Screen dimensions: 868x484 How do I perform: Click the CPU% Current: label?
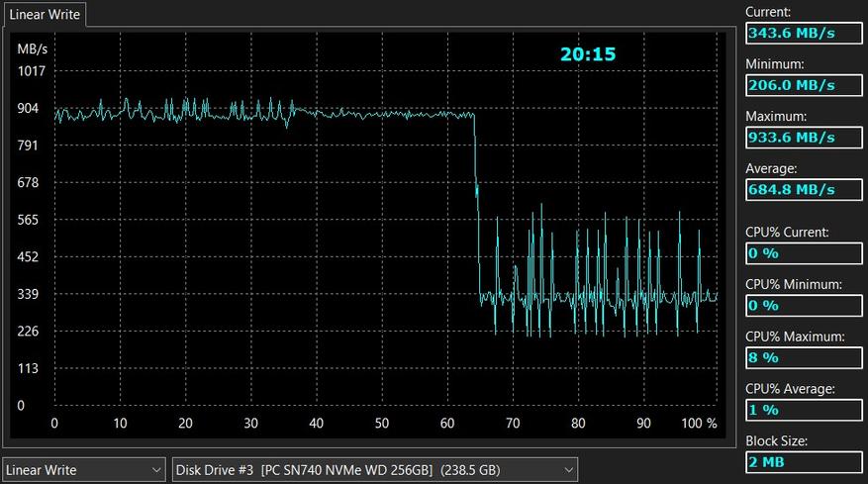point(787,232)
